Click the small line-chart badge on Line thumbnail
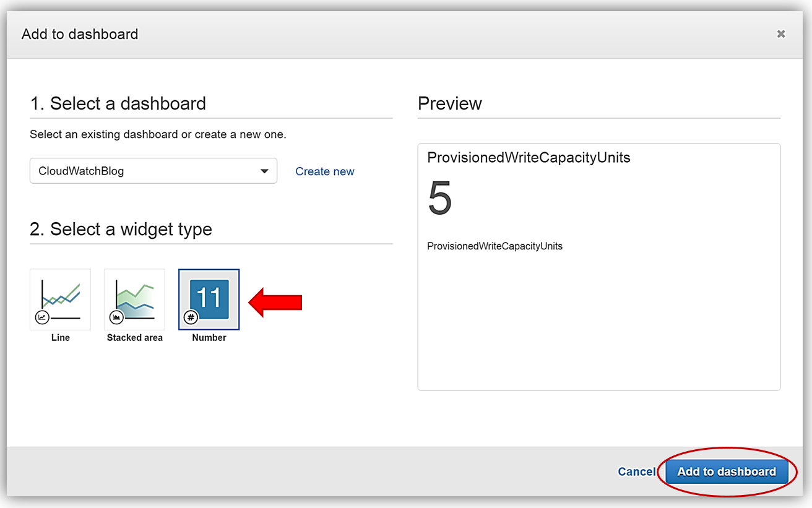This screenshot has height=508, width=812. coord(42,317)
